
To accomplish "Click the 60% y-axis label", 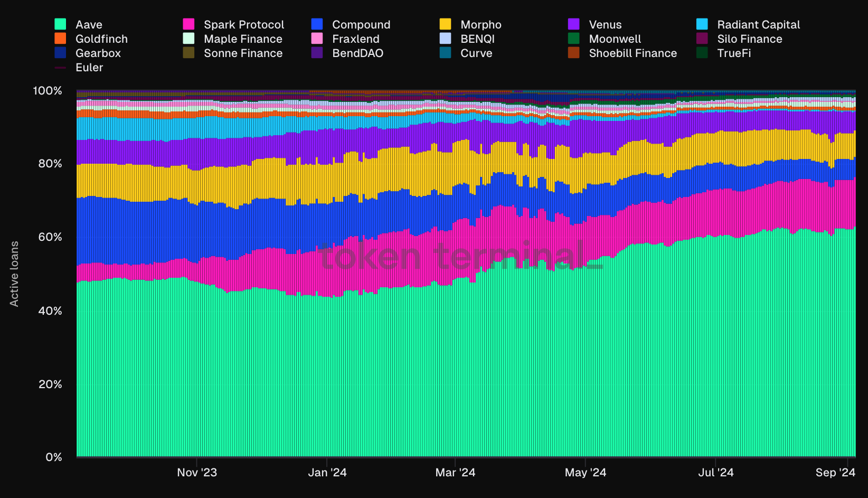I will pyautogui.click(x=50, y=237).
